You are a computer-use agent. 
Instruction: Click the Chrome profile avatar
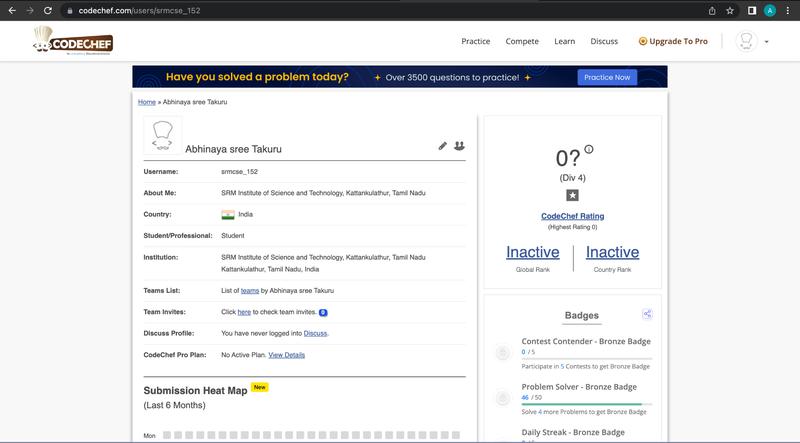coord(770,10)
